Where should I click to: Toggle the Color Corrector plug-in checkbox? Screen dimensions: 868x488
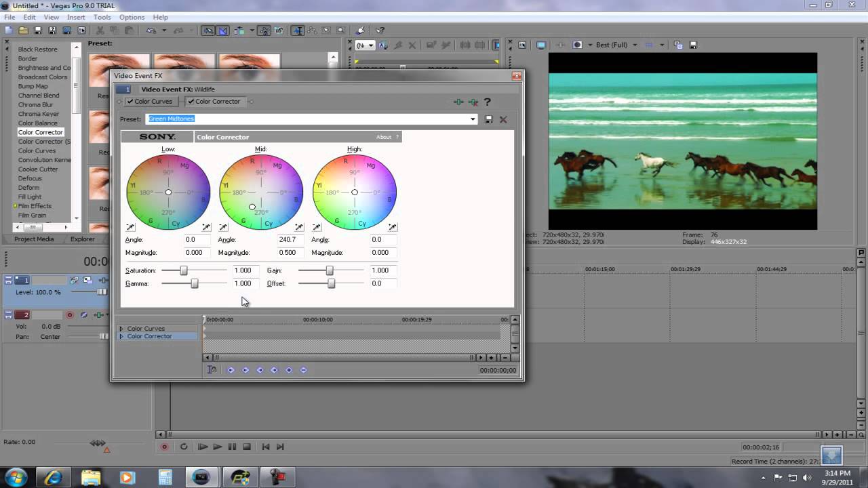pyautogui.click(x=191, y=102)
